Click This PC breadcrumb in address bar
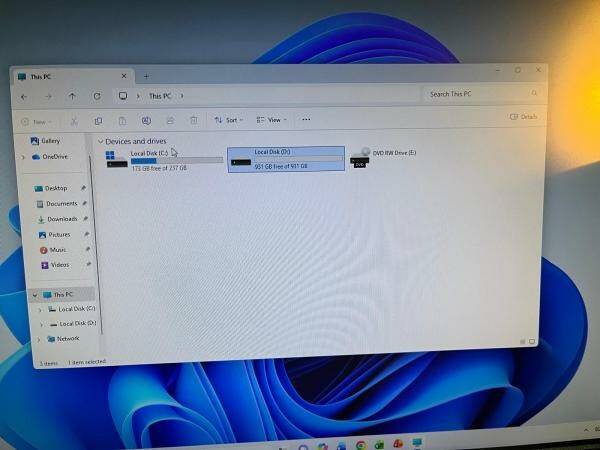600x450 pixels. point(160,96)
